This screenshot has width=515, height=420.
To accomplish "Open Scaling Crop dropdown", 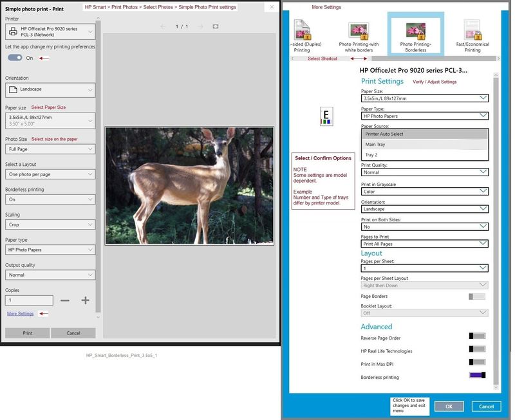I will [x=50, y=224].
